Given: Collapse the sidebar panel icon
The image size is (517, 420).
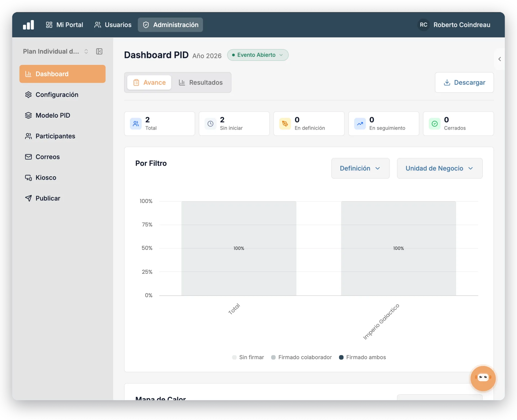Looking at the screenshot, I should coord(99,51).
